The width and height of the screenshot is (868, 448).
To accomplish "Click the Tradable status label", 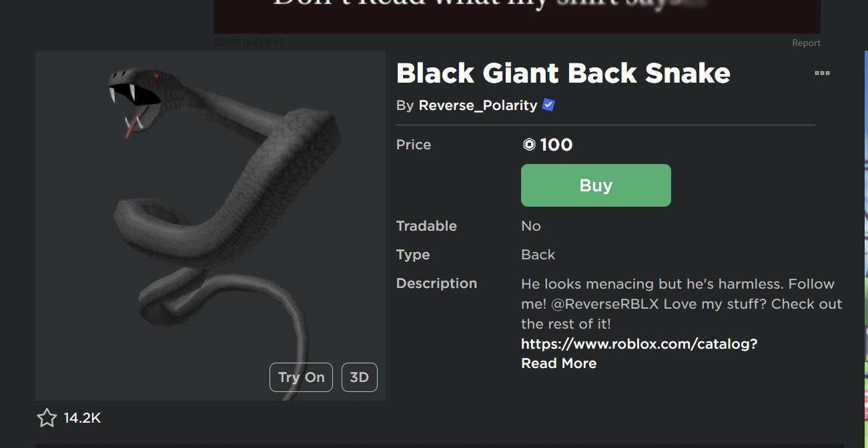I will click(x=426, y=226).
